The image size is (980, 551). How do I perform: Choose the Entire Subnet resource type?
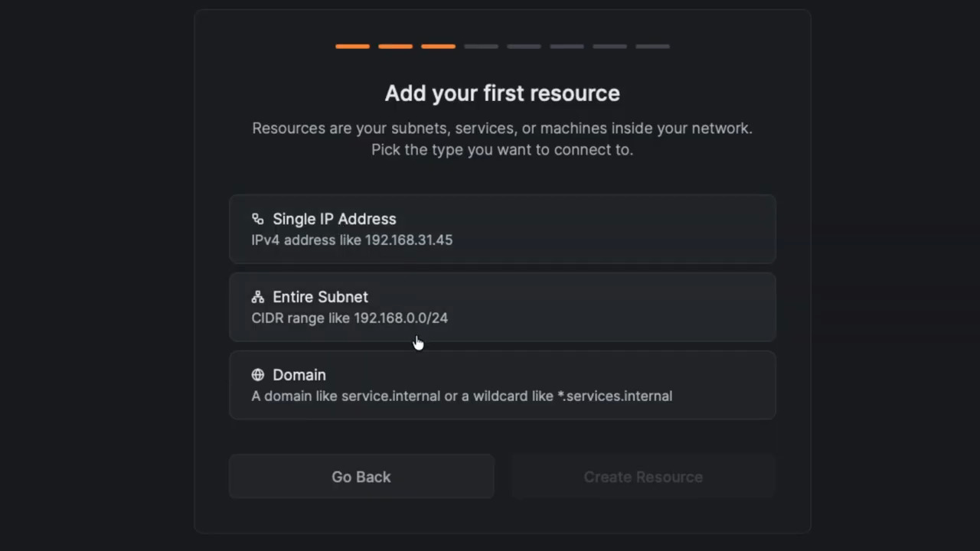[x=502, y=307]
